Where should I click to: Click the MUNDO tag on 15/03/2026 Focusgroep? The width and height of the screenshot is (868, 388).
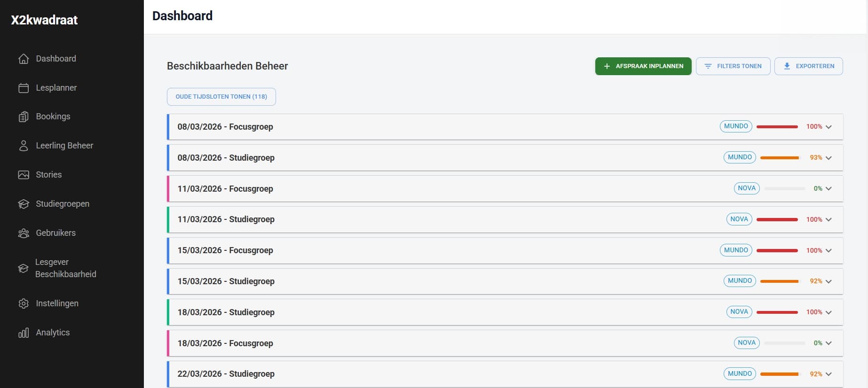click(735, 250)
